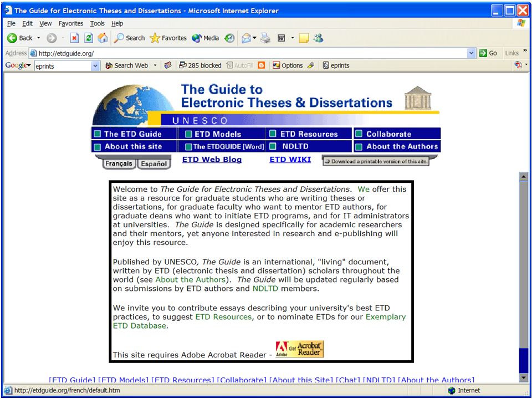
Task: Open The ETD Guide navigation button
Action: point(134,134)
